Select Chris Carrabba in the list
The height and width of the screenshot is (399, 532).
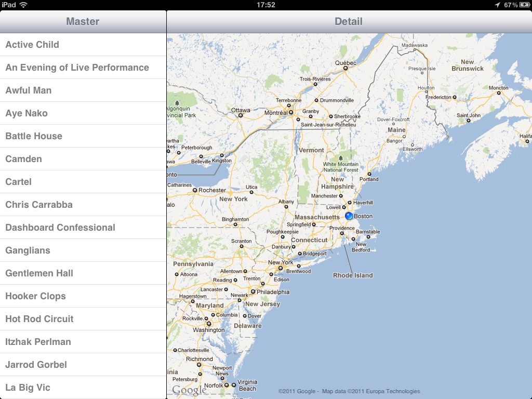(83, 205)
